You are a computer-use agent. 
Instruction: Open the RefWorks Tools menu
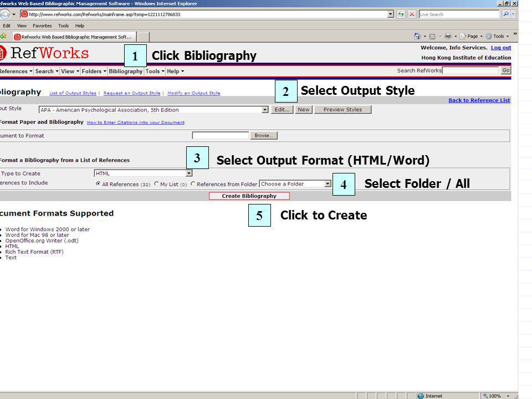155,71
